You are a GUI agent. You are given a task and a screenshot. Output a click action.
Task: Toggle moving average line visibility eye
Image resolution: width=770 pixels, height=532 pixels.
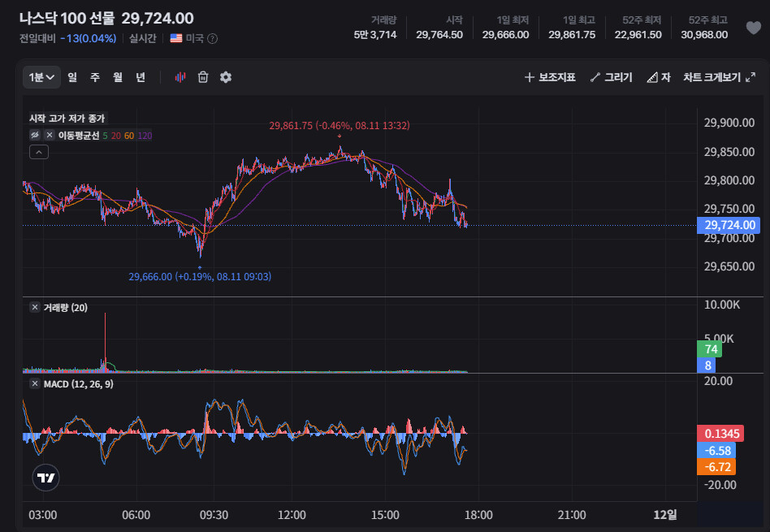35,135
